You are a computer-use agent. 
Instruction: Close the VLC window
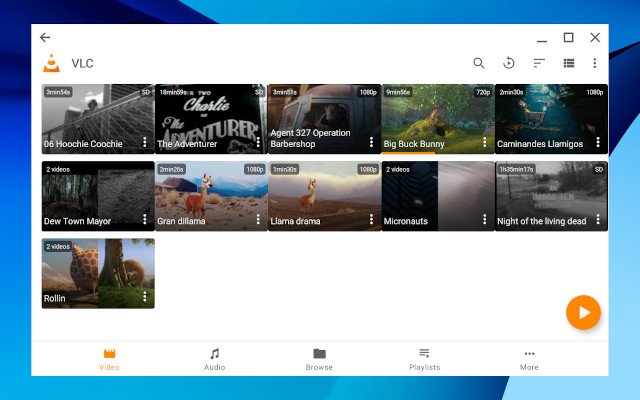pos(595,38)
